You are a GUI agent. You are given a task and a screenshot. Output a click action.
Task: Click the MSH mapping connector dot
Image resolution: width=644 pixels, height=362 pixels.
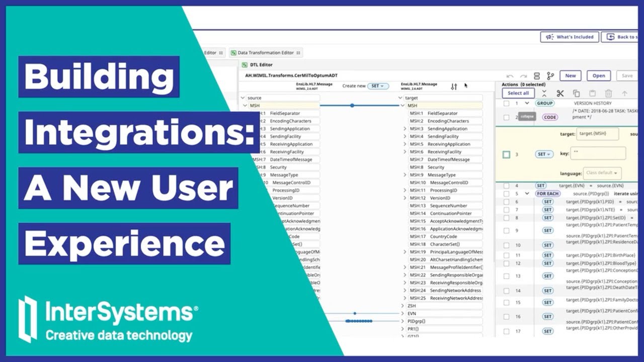coord(352,106)
